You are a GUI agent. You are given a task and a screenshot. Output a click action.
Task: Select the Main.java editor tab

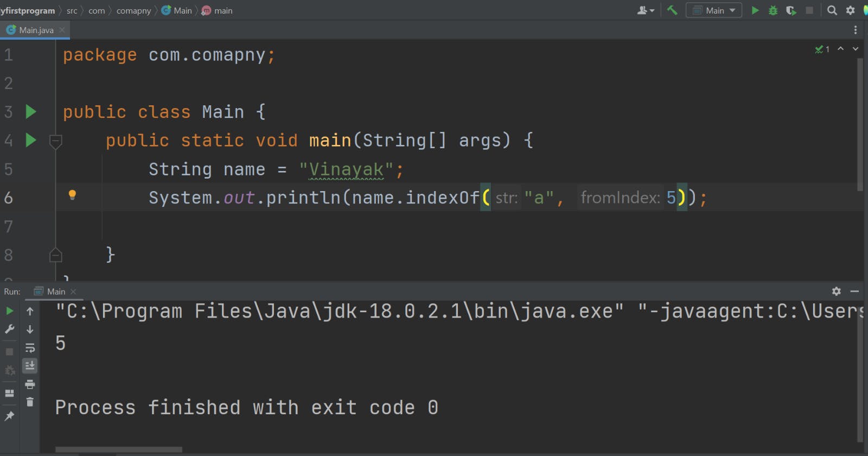[x=36, y=30]
